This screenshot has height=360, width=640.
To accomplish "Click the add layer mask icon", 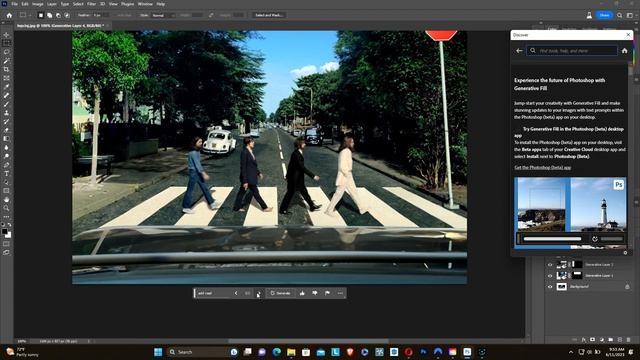I will click(593, 340).
